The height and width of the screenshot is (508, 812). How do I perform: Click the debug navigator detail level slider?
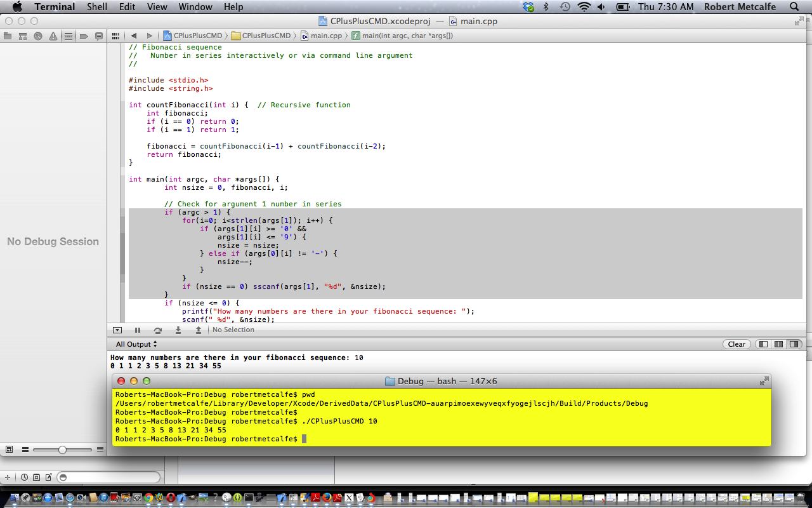tap(62, 450)
